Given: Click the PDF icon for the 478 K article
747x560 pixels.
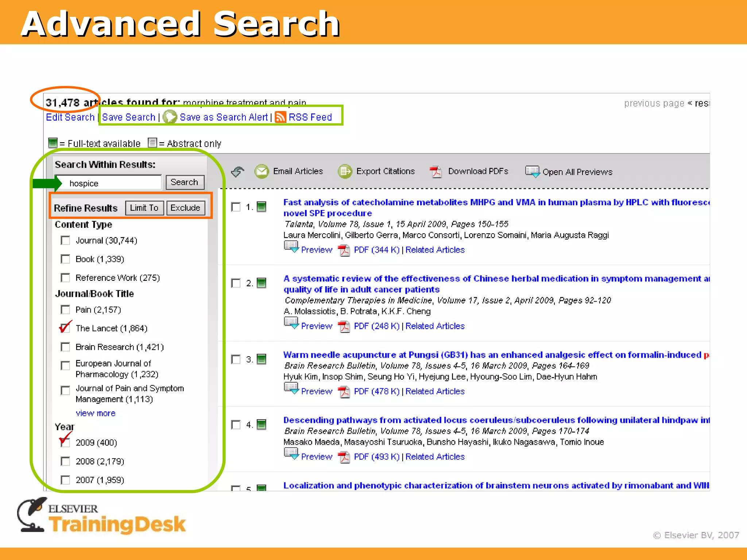Looking at the screenshot, I should coord(344,392).
